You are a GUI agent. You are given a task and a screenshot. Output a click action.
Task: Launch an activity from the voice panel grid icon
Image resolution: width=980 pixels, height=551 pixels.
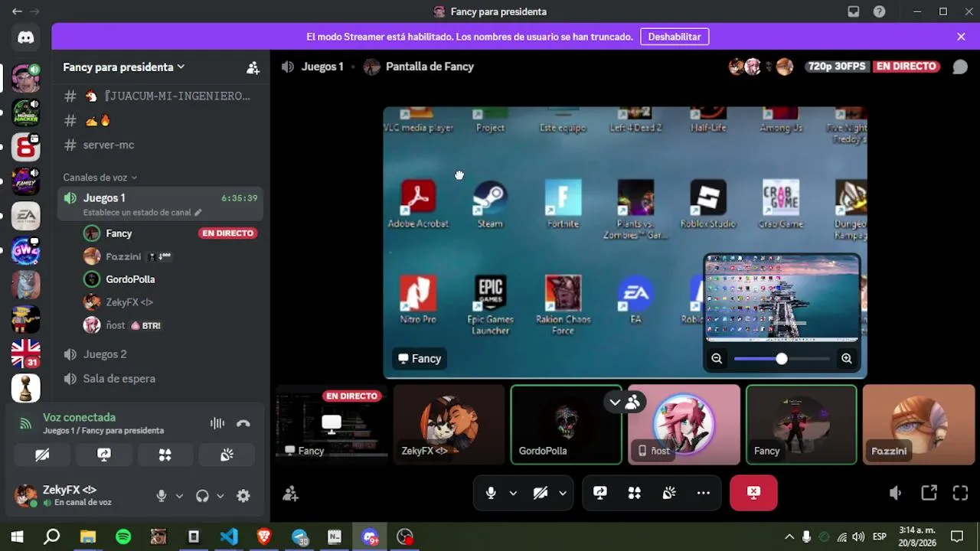pos(165,455)
